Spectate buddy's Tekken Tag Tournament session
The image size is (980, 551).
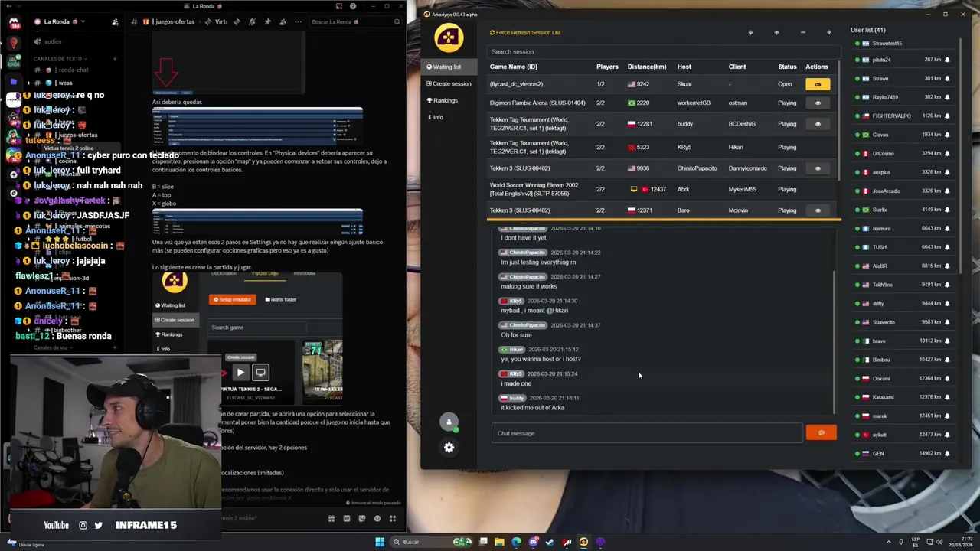point(817,124)
